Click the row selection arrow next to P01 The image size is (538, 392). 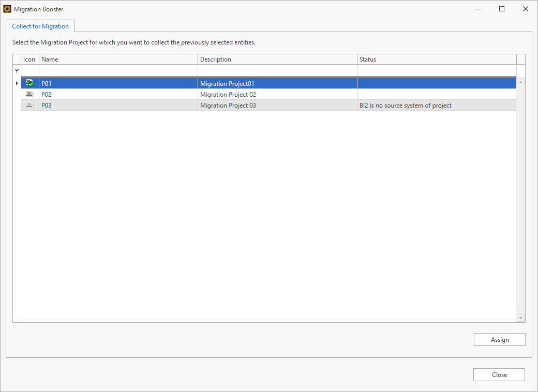pos(17,83)
